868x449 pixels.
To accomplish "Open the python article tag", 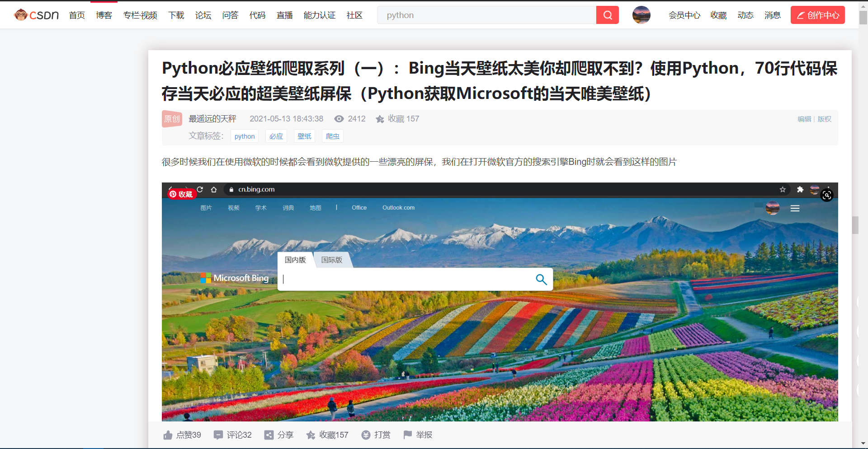I will coord(244,136).
